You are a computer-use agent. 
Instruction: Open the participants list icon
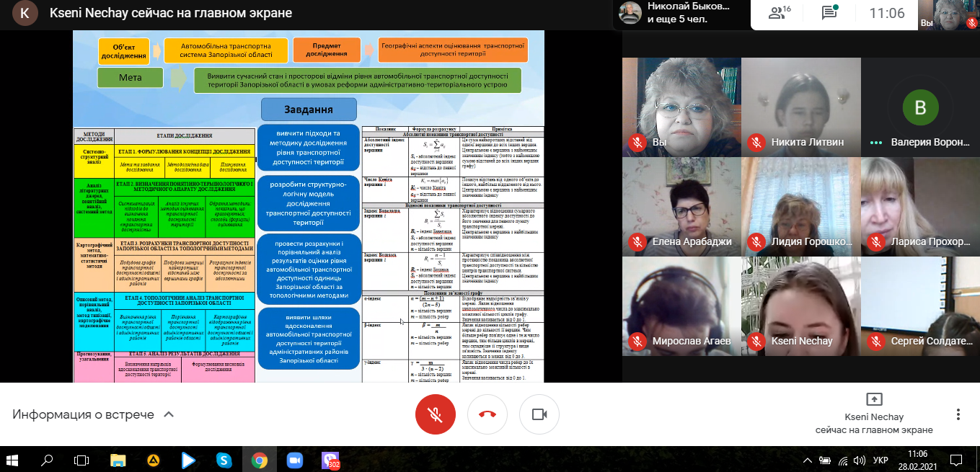(x=778, y=13)
